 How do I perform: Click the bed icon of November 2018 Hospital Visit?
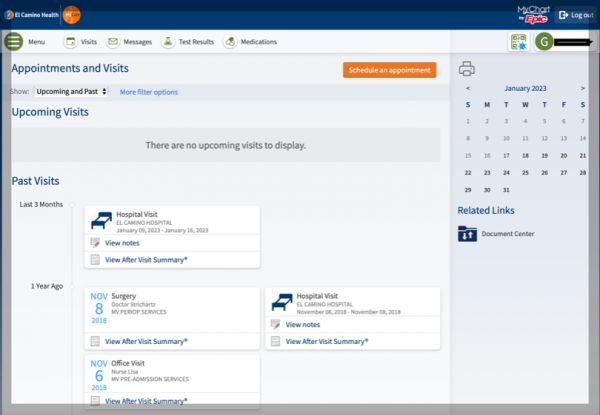(282, 302)
